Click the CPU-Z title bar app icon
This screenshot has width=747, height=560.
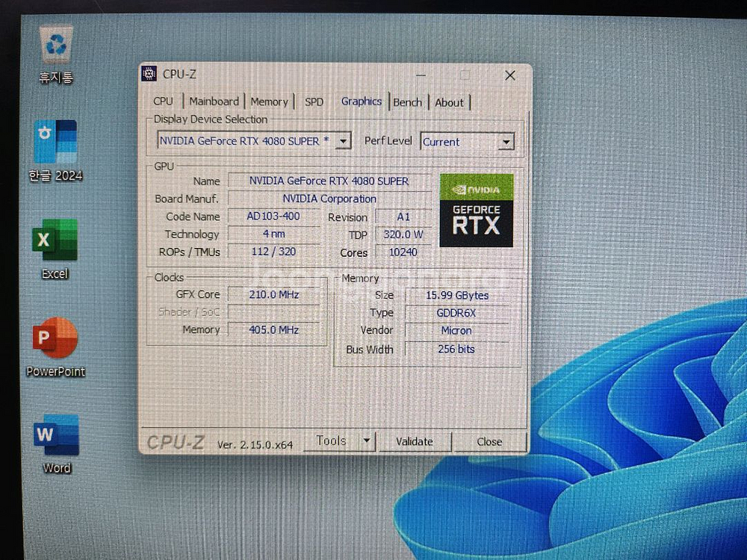coord(149,74)
